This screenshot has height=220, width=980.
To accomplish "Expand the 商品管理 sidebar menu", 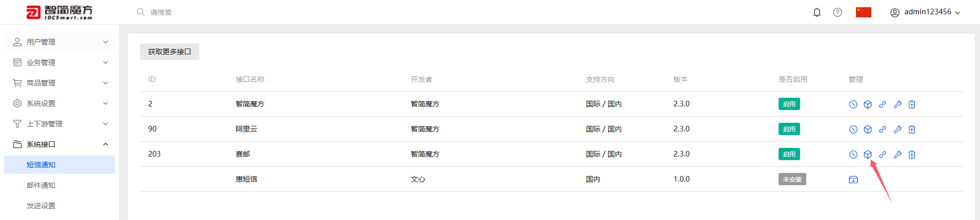I will 59,83.
